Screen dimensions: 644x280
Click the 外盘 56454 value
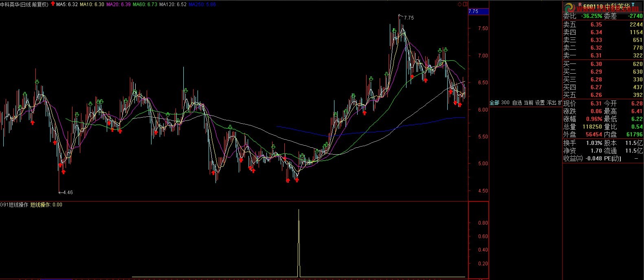(594, 135)
